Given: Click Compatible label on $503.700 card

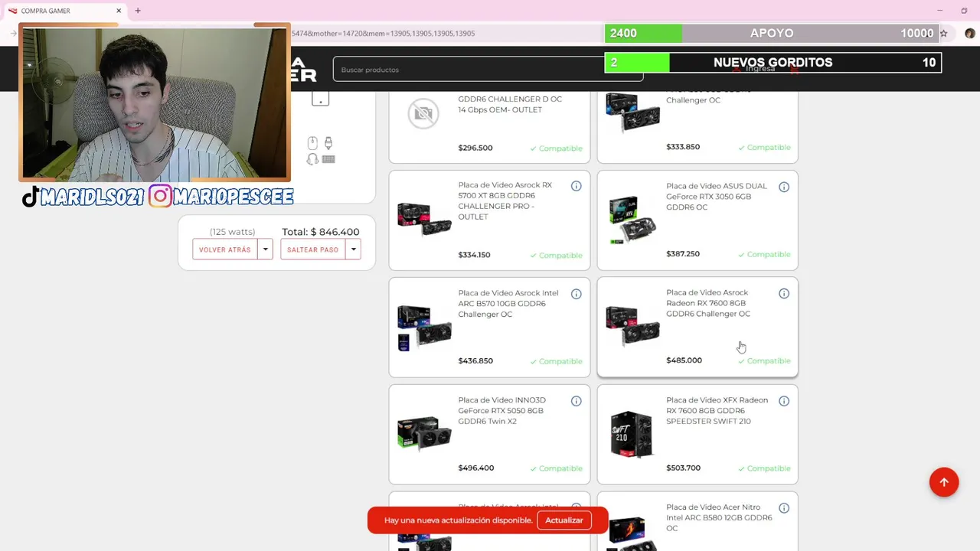Looking at the screenshot, I should coord(764,468).
